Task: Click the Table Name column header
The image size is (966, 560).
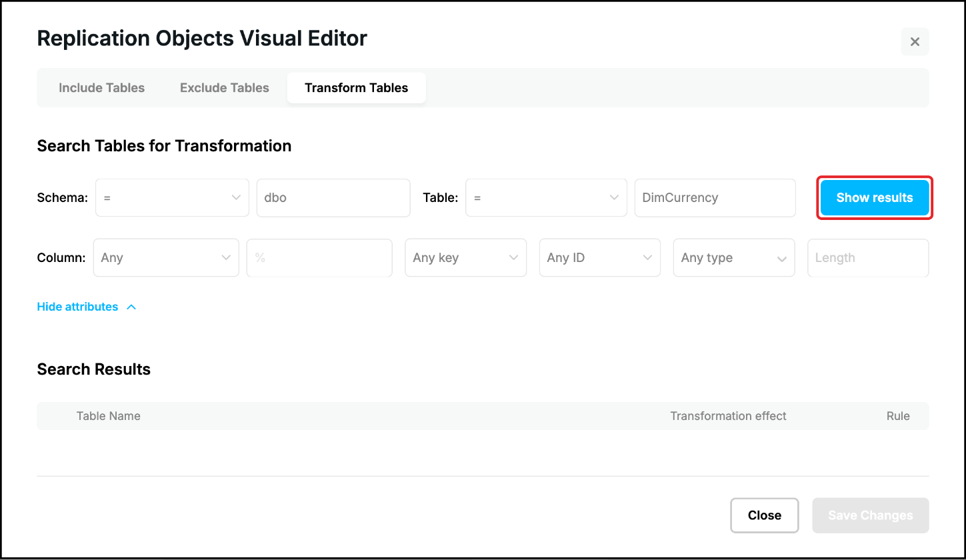Action: tap(109, 416)
